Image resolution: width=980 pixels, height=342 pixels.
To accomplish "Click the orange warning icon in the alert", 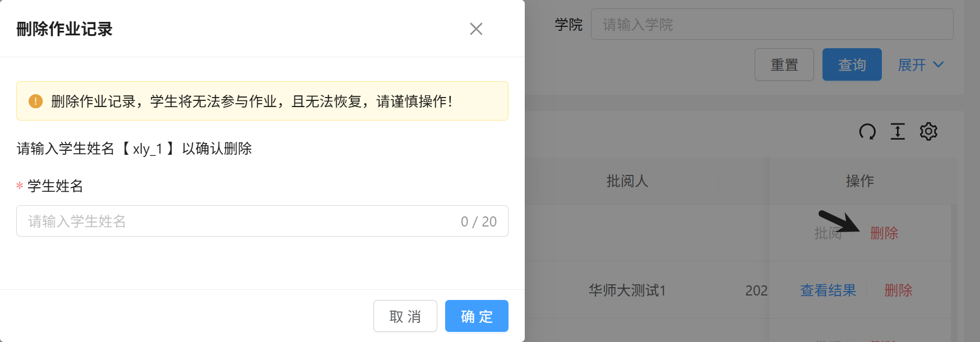I will 35,101.
